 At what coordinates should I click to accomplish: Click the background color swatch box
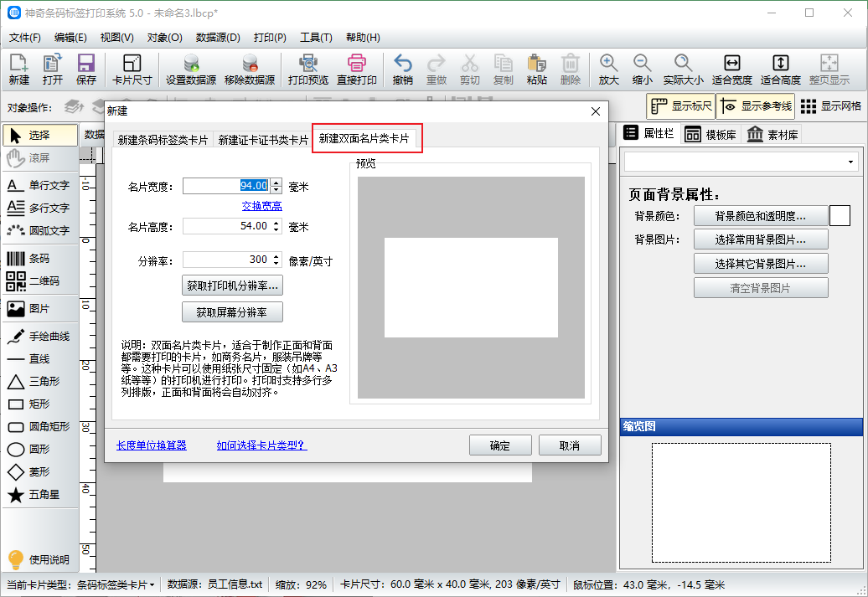(840, 216)
